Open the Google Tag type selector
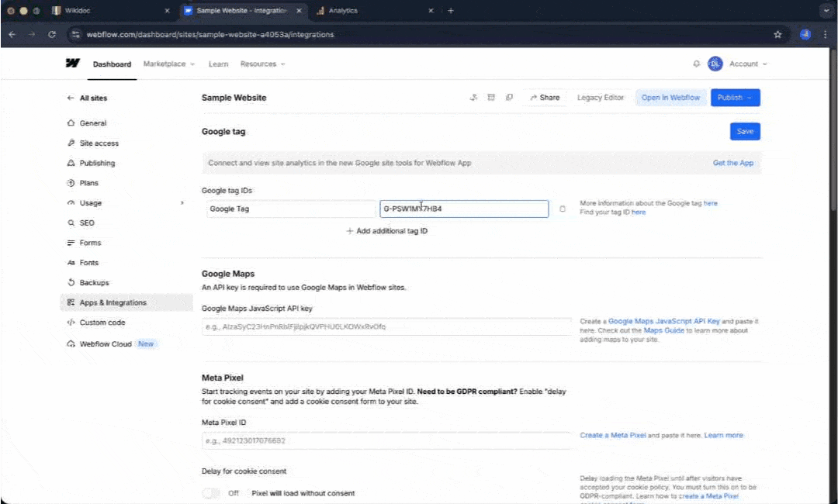 click(291, 209)
